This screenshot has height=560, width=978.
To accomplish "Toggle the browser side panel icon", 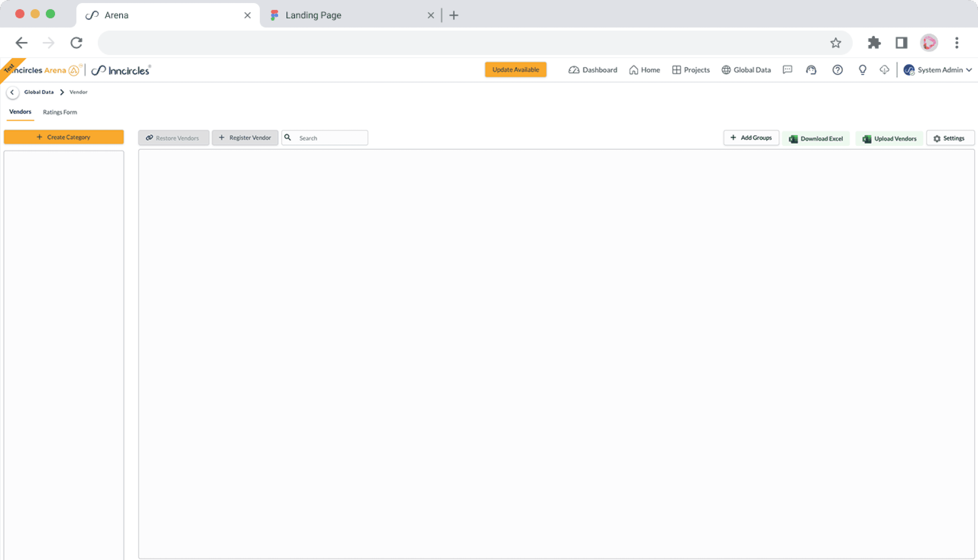I will [901, 43].
